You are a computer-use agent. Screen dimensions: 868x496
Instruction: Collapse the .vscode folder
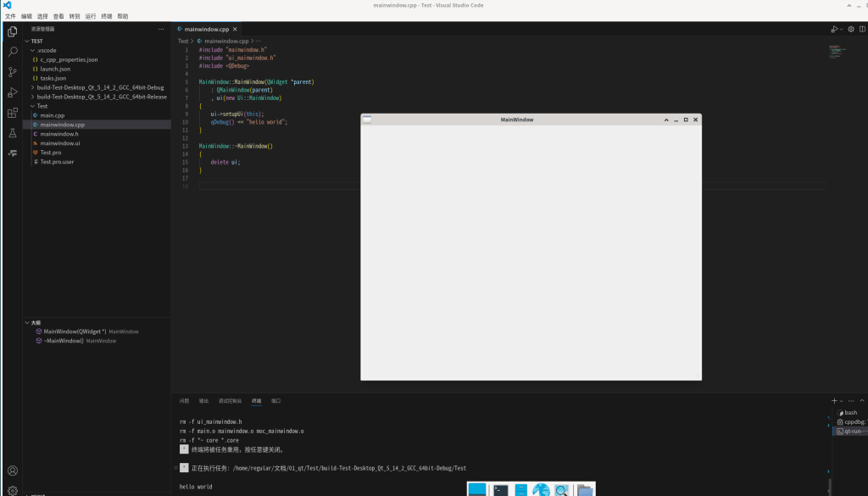(x=47, y=50)
